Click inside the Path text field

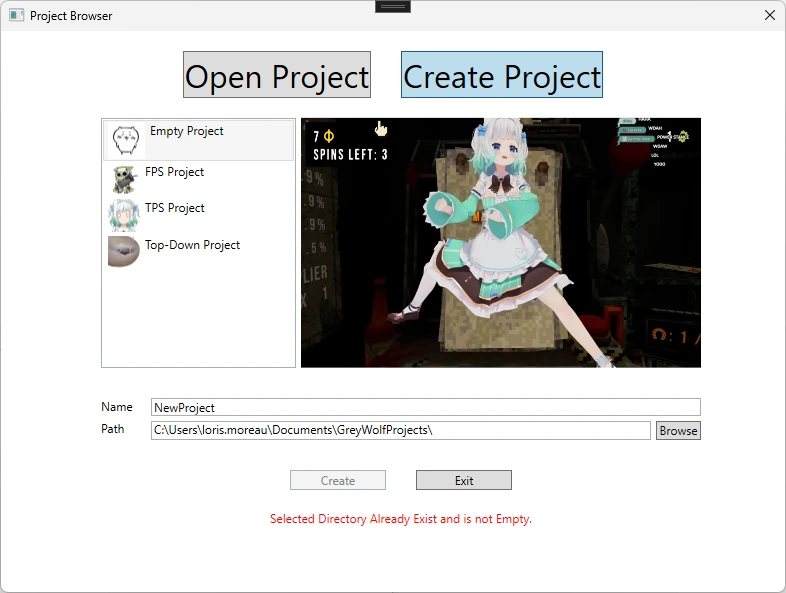(400, 430)
